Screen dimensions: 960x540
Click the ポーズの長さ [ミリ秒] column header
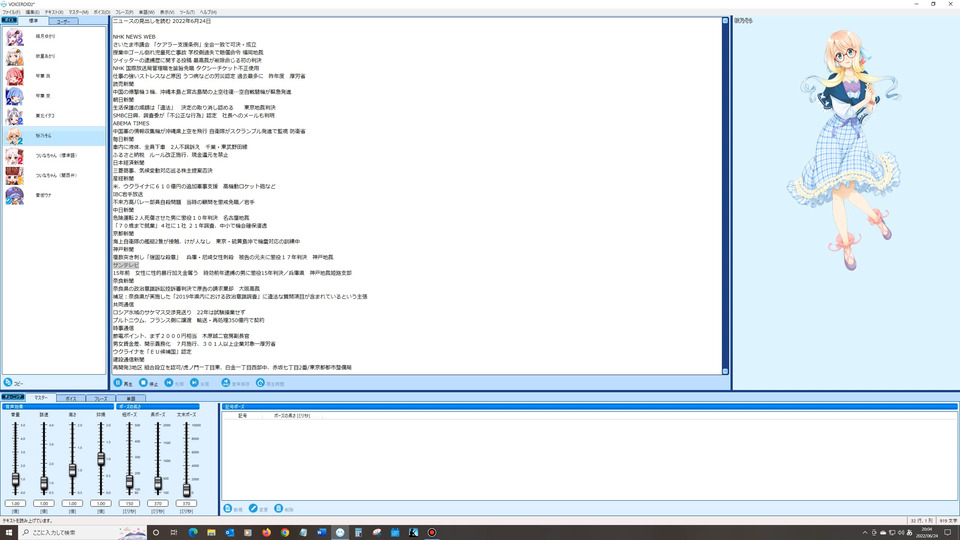[292, 416]
